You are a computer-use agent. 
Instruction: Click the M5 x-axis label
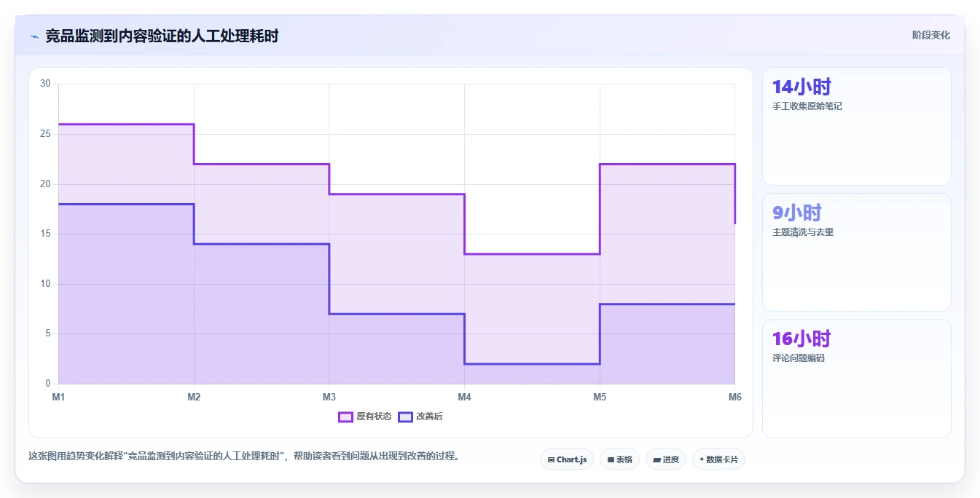(x=600, y=397)
